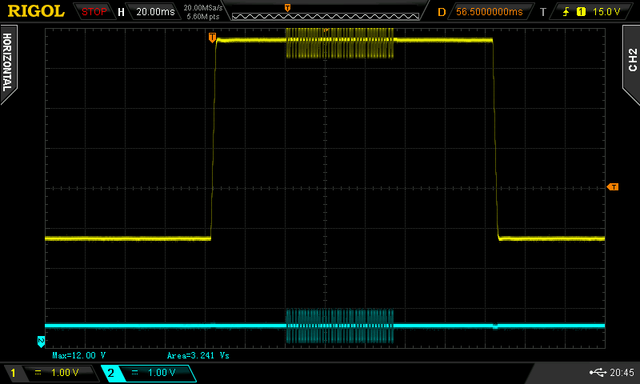The height and width of the screenshot is (384, 640).
Task: Click the trigger source channel 1 badge
Action: [581, 12]
